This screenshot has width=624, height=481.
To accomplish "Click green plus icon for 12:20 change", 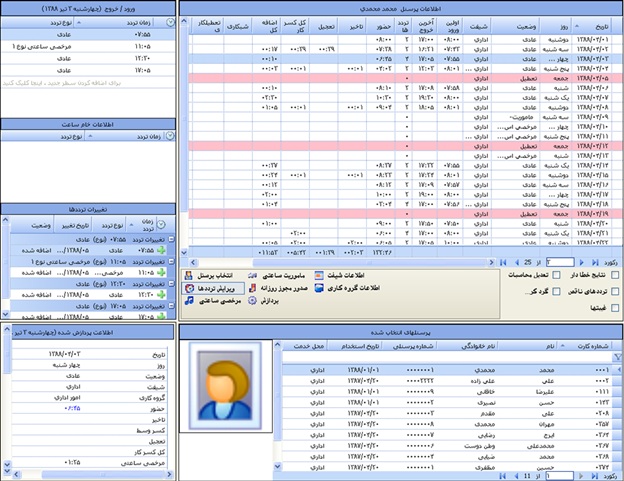I will click(x=161, y=295).
